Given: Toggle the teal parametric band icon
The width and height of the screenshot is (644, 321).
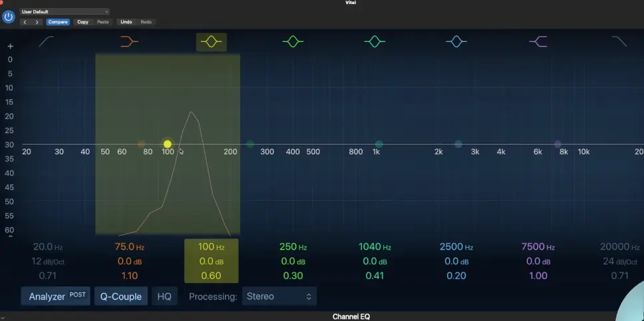Looking at the screenshot, I should tap(375, 41).
